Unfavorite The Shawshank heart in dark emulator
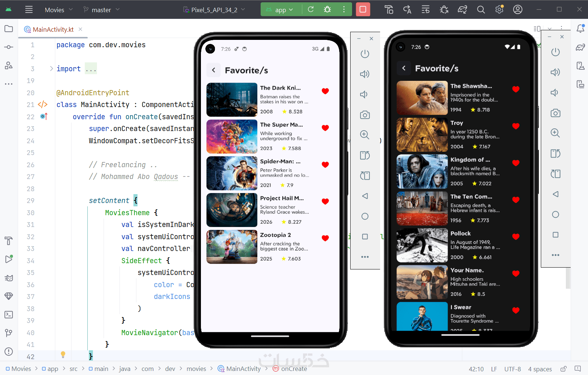The height and width of the screenshot is (375, 588). (516, 89)
